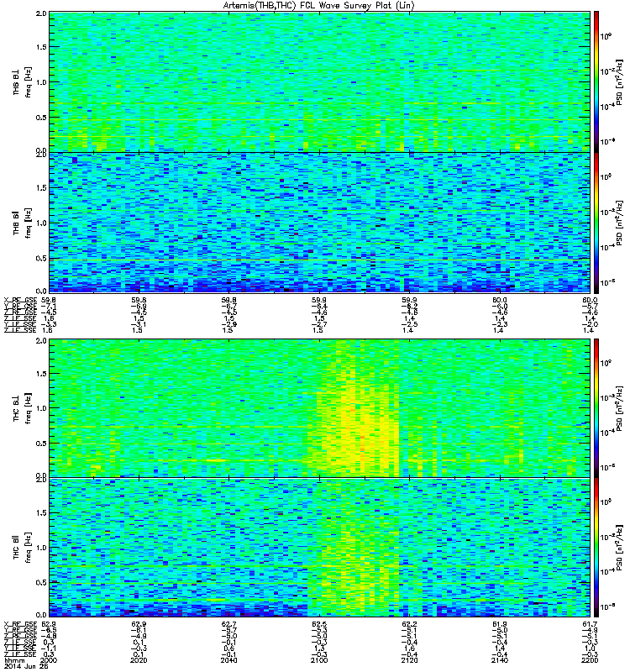
Task: Click the date label 2014 Jun 26
Action: click(26, 666)
